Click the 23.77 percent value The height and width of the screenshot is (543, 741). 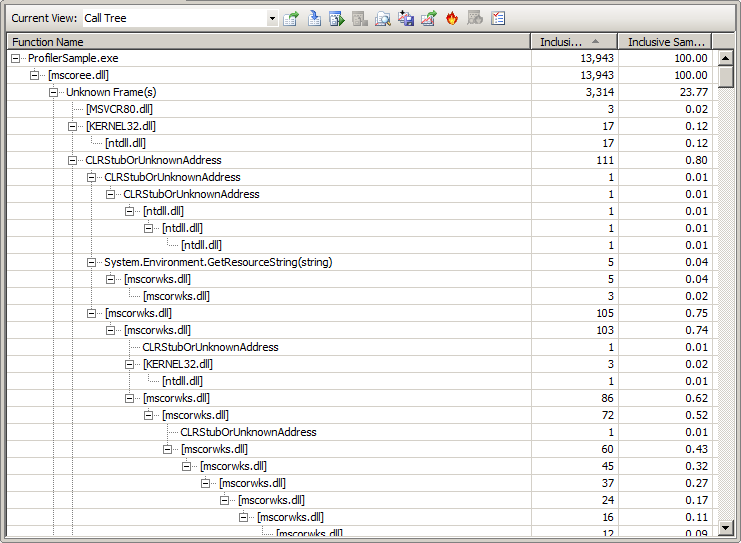(x=694, y=92)
